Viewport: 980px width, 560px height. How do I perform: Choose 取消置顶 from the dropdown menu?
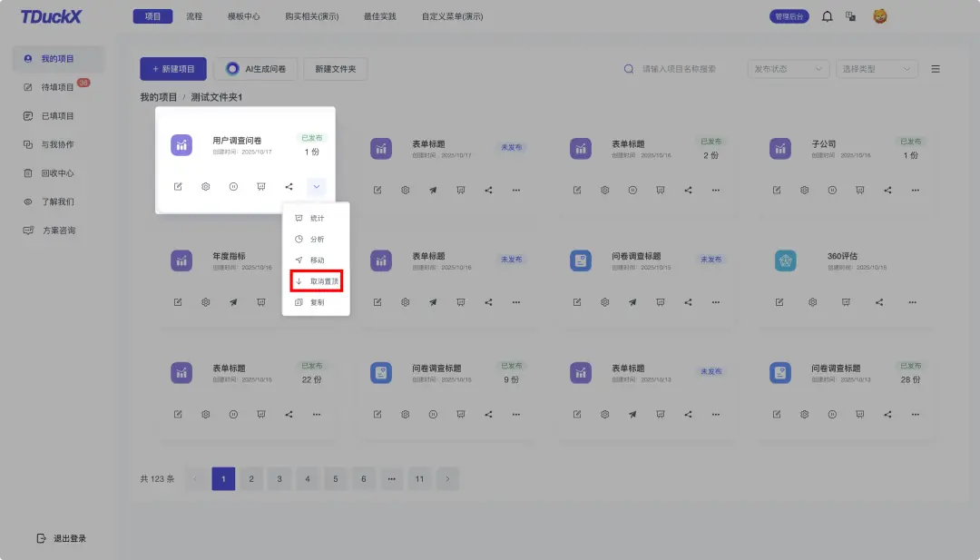(317, 281)
